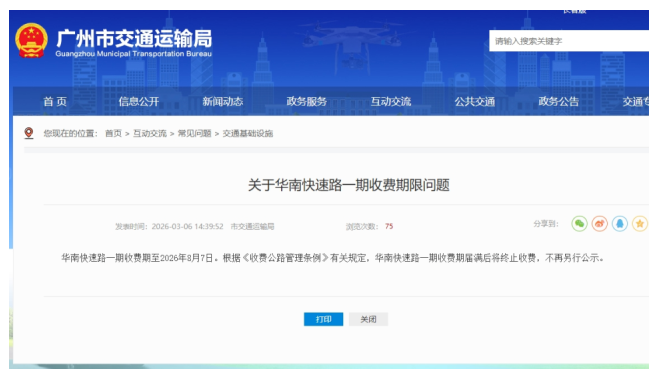Click the article title 关于华南快速路一期收费期限问题
The height and width of the screenshot is (372, 663).
click(348, 185)
